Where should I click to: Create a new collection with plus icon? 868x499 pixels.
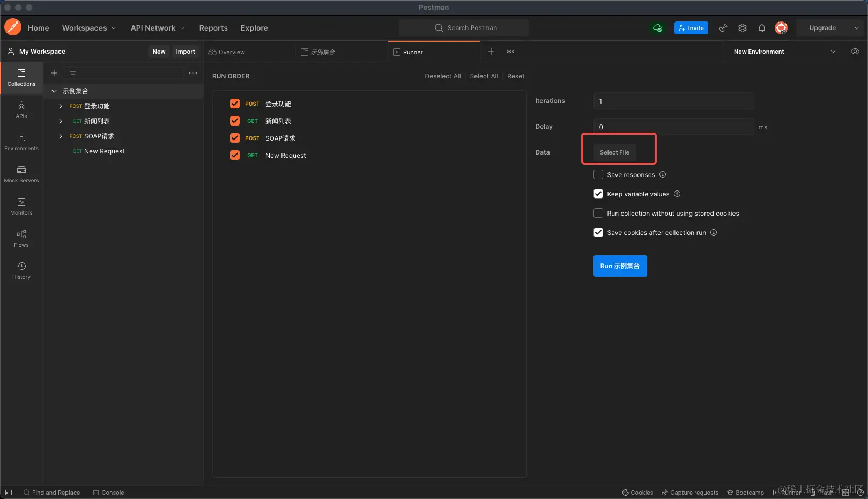54,73
